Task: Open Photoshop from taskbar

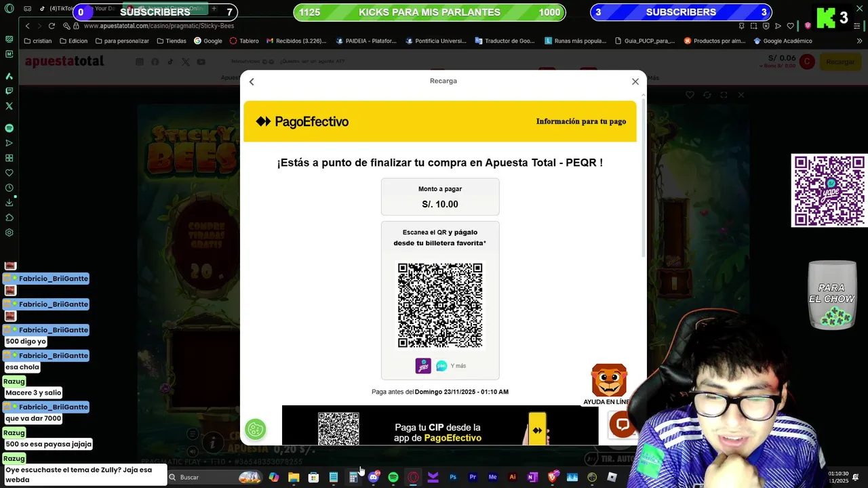Action: tap(453, 477)
